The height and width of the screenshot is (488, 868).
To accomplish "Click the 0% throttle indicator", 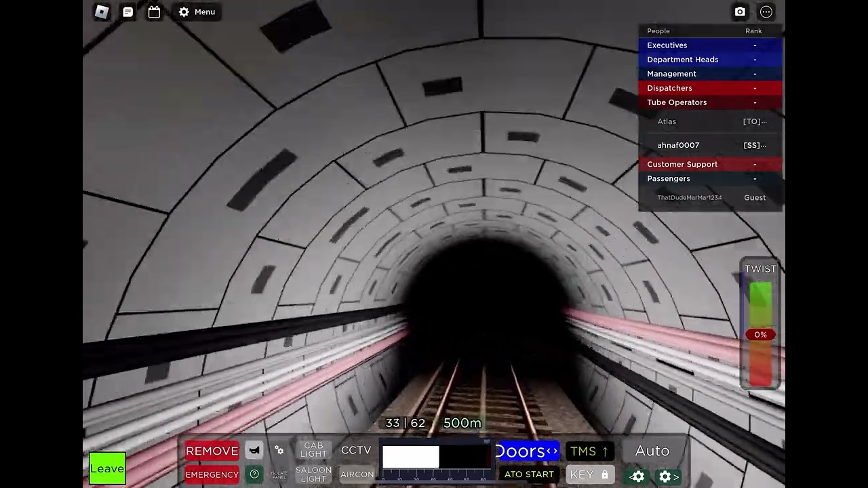I will point(760,335).
